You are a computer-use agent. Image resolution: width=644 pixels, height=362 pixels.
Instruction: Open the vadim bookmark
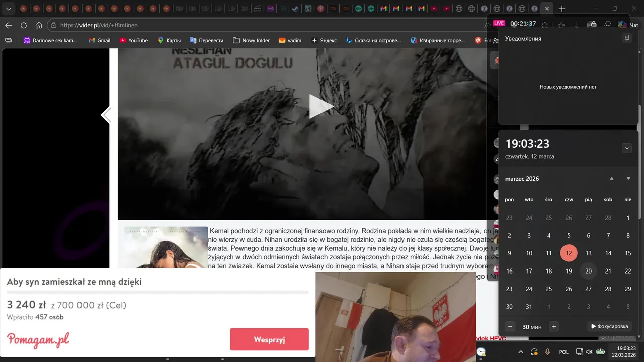pos(290,40)
